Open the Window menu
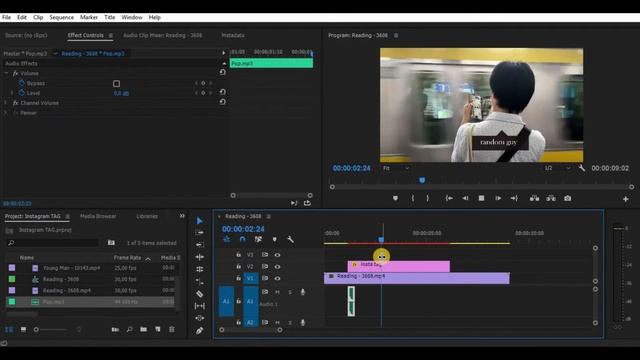Image resolution: width=640 pixels, height=360 pixels. click(x=132, y=18)
